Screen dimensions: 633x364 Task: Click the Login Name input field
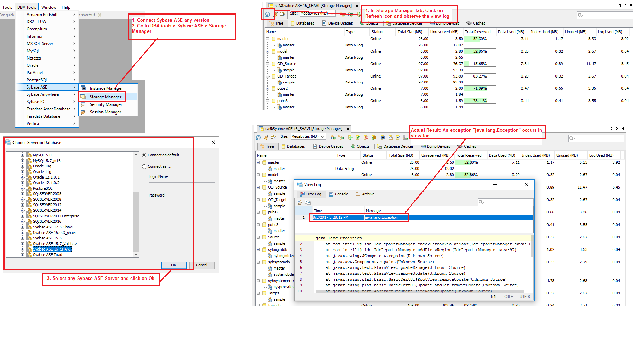click(x=182, y=186)
